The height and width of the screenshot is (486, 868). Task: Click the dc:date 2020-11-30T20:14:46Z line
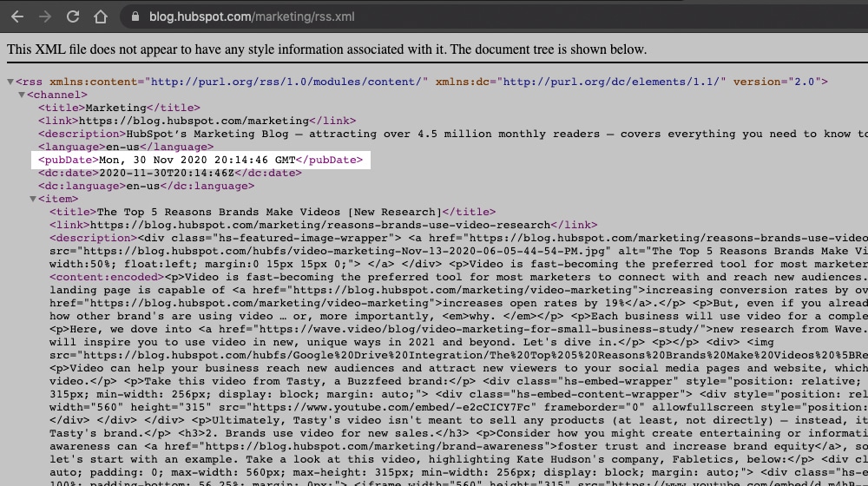[x=170, y=173]
